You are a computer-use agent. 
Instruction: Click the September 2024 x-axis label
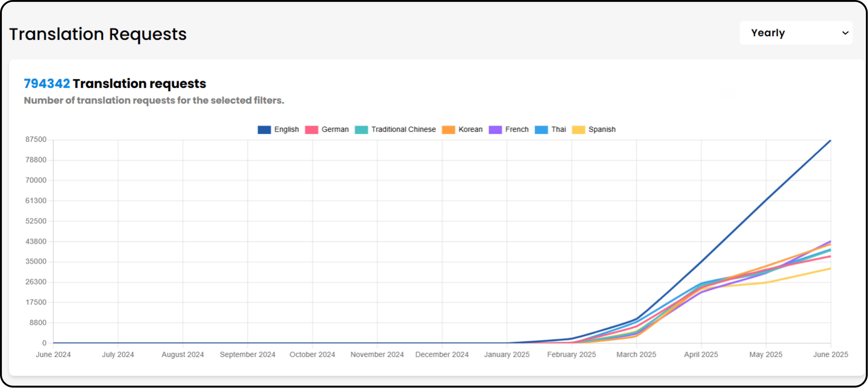[x=248, y=354]
